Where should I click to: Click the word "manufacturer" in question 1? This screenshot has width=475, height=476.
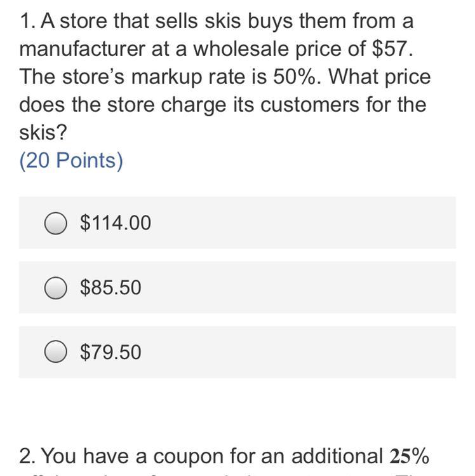coord(82,48)
